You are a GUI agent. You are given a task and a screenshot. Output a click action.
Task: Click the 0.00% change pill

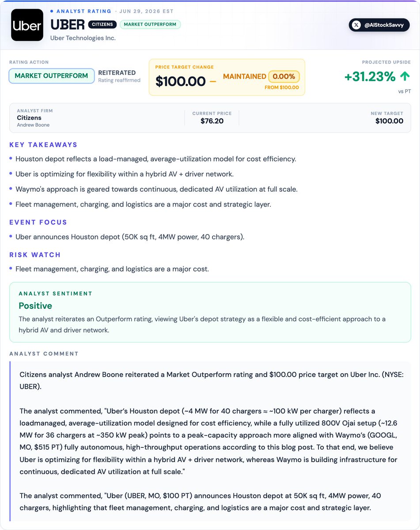pyautogui.click(x=284, y=76)
